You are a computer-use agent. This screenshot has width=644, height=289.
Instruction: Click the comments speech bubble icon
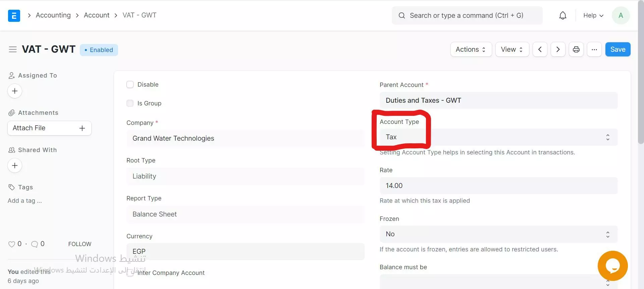click(35, 244)
